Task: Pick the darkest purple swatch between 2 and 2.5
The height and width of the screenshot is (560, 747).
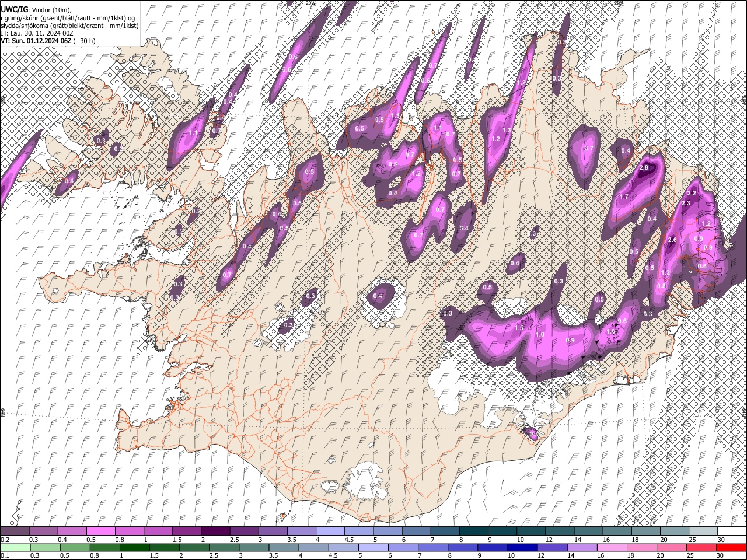Action: point(215,531)
